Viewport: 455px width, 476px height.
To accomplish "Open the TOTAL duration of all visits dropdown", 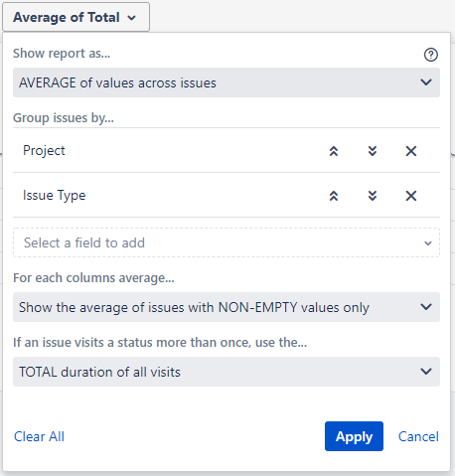I will 227,372.
